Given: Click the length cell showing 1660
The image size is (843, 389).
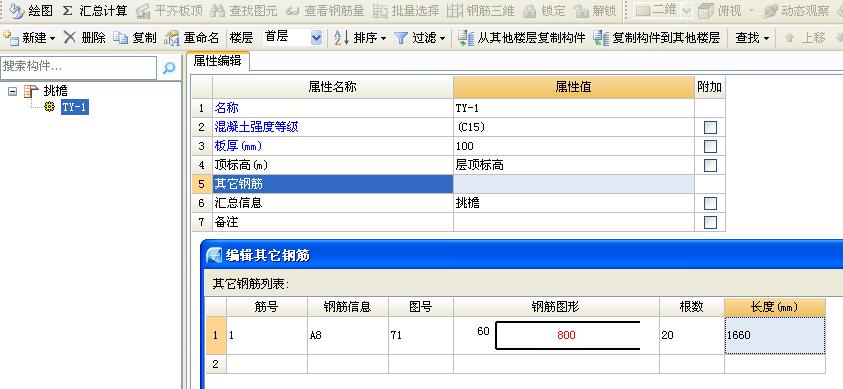Looking at the screenshot, I should click(775, 335).
